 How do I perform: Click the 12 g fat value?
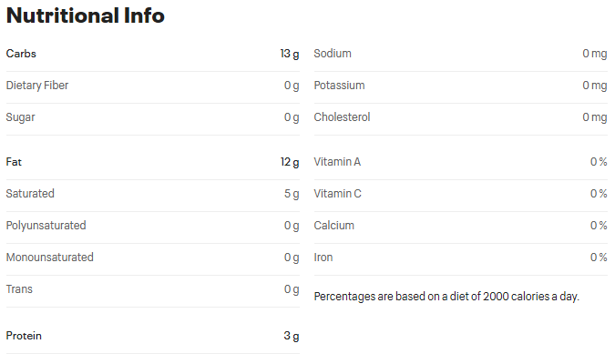coord(290,162)
